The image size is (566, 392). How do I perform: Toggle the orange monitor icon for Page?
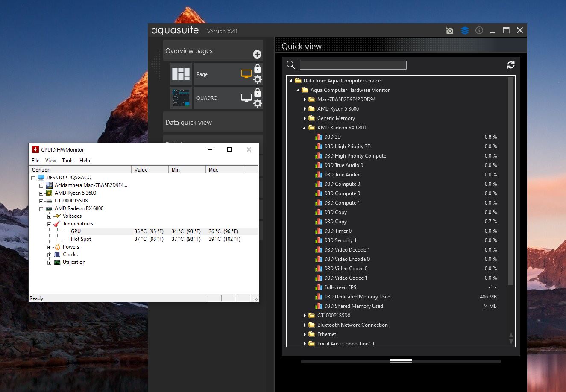click(246, 74)
